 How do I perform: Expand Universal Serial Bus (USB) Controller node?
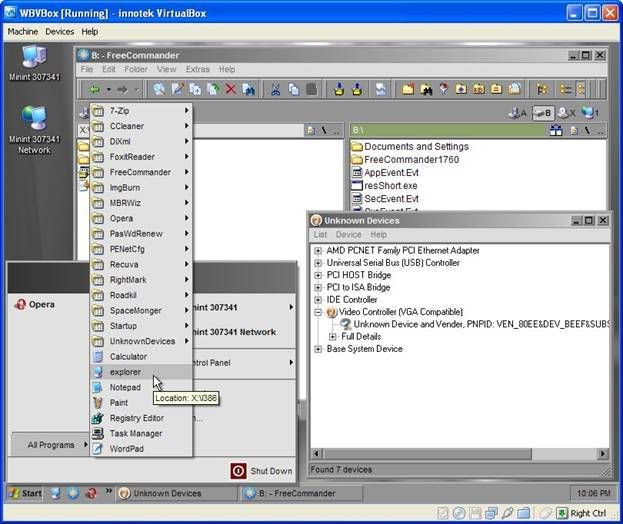[318, 263]
